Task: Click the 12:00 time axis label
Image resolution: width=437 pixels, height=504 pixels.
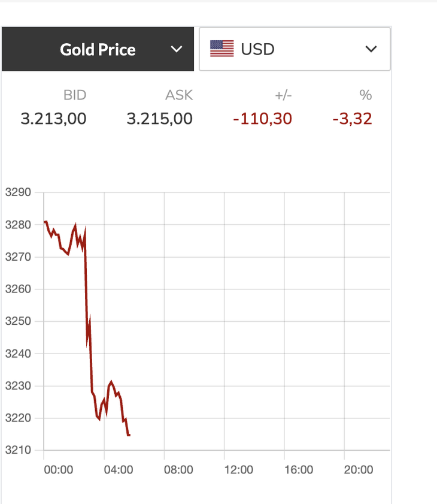Action: (x=239, y=470)
